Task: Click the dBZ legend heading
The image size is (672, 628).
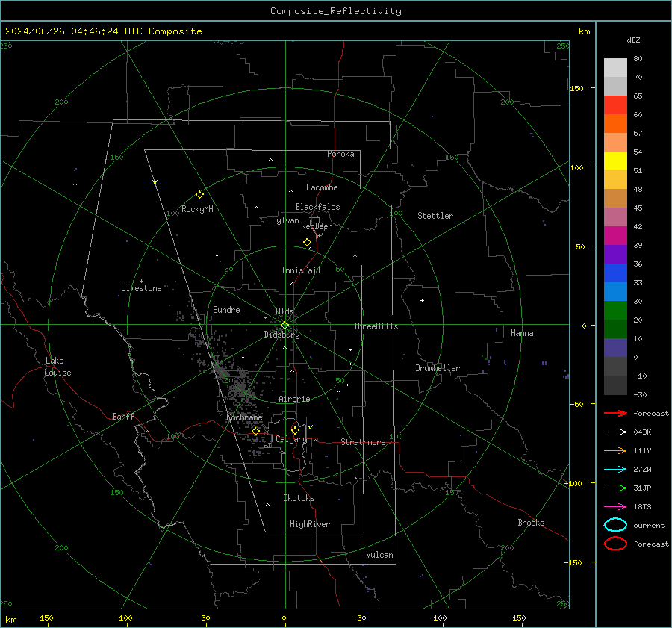Action: click(633, 40)
